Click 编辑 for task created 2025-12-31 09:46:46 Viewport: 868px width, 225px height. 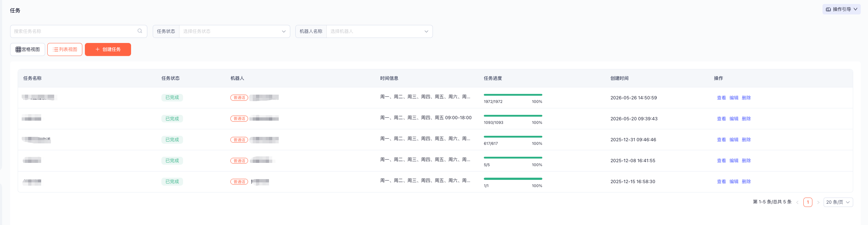pos(734,140)
